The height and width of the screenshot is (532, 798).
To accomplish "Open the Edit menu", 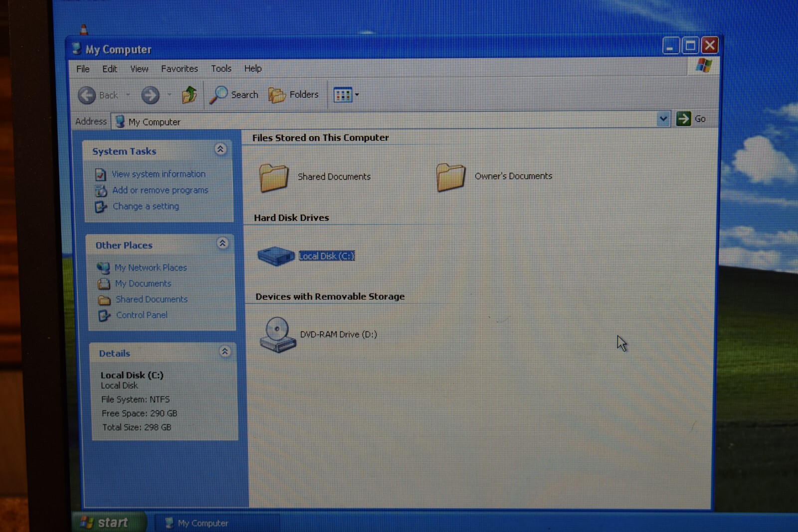I will (x=110, y=69).
